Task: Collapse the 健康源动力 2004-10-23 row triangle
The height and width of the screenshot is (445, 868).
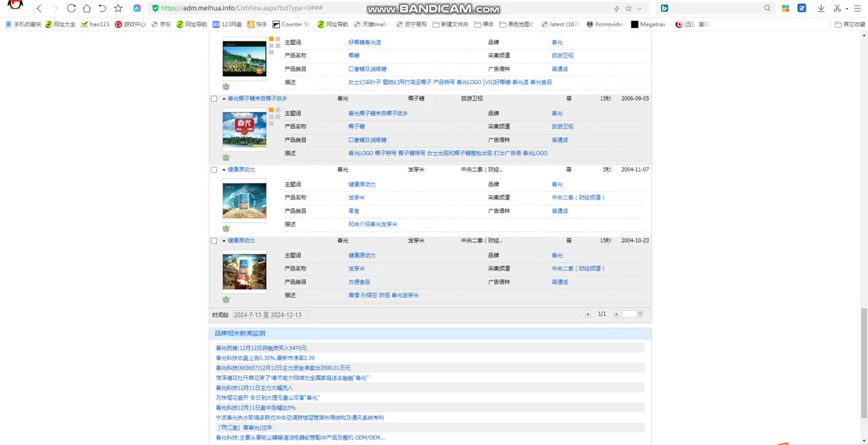Action: point(224,241)
